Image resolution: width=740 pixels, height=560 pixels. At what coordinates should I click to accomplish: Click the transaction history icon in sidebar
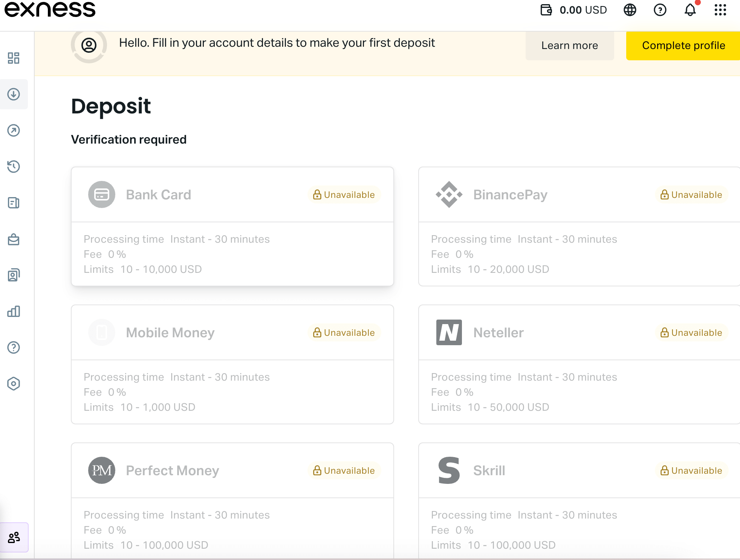coord(14,166)
